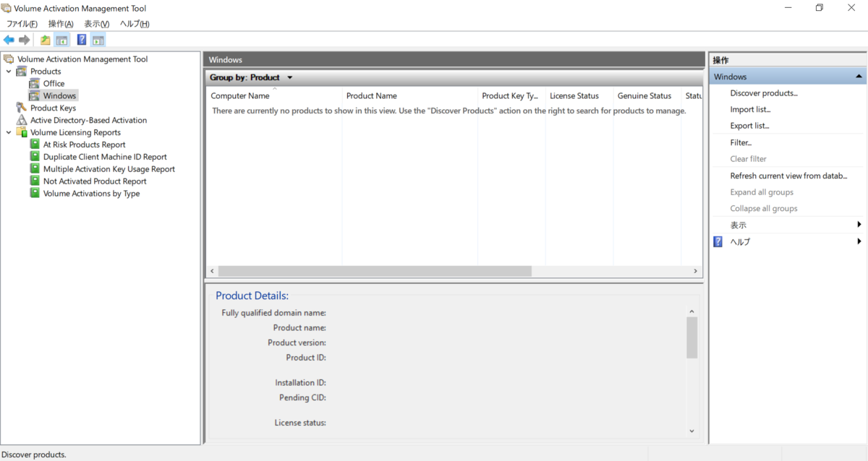Select Multiple Activation Key Usage Report
The width and height of the screenshot is (868, 461).
[x=109, y=169]
